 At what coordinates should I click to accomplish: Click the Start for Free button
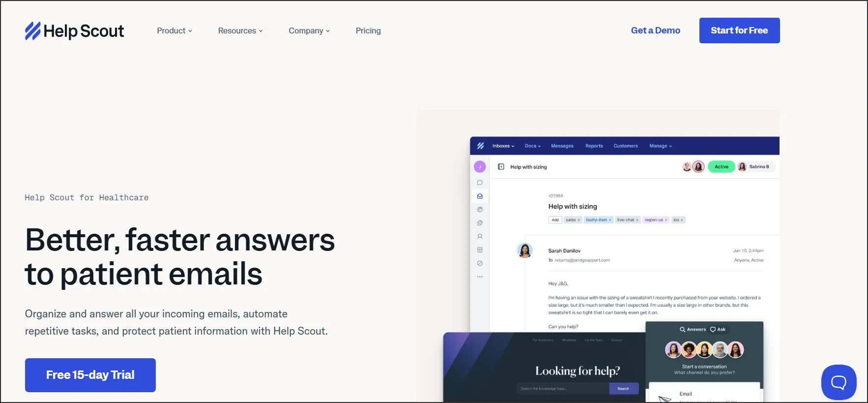pyautogui.click(x=739, y=31)
